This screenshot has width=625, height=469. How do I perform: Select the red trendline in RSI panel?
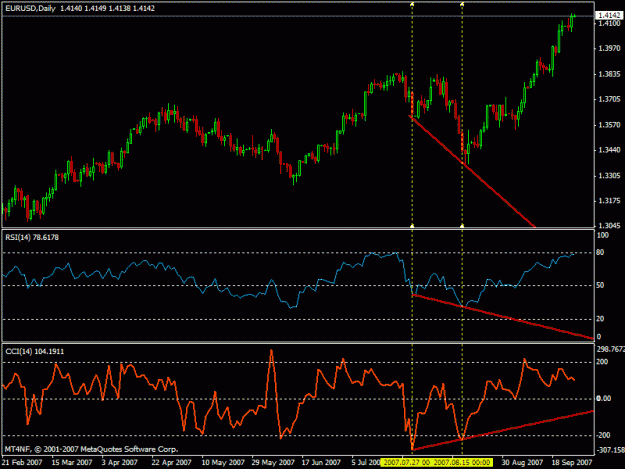coord(503,317)
